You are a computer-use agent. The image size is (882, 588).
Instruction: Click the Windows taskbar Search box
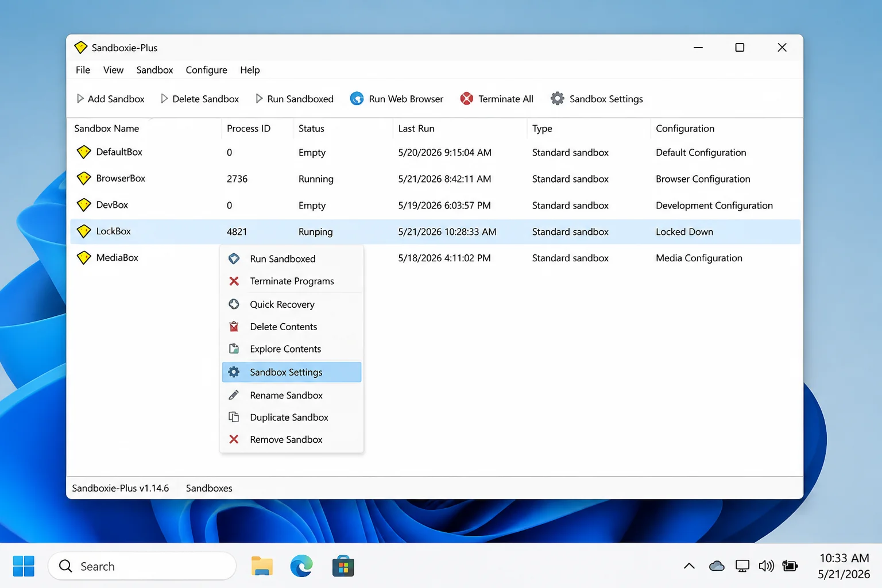[142, 566]
